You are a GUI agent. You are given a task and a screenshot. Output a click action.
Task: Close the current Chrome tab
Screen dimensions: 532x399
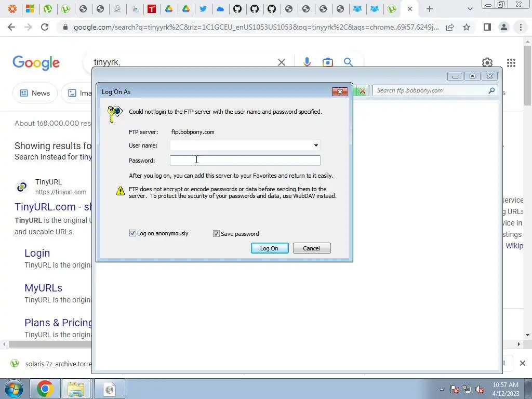coord(410,9)
